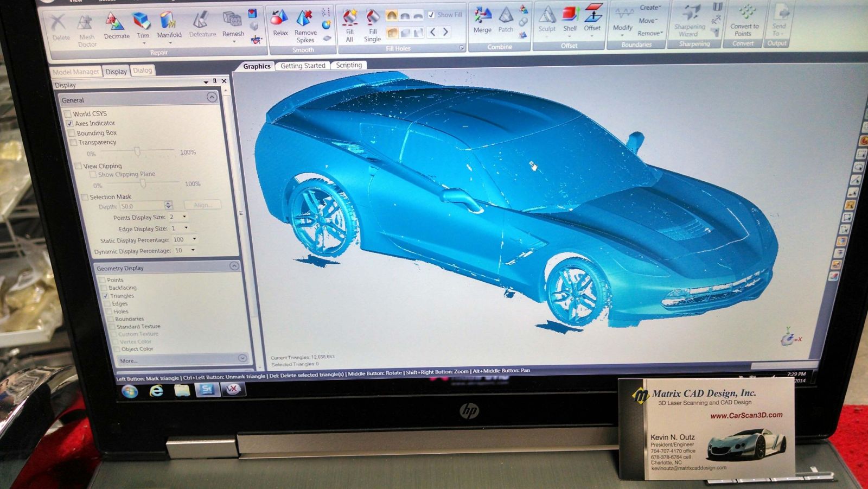Enable the World CSYS checkbox
The height and width of the screenshot is (489, 868).
tap(68, 114)
